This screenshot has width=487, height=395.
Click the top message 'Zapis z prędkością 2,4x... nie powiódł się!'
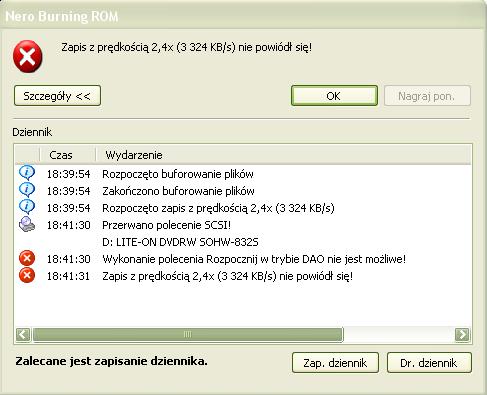click(187, 48)
